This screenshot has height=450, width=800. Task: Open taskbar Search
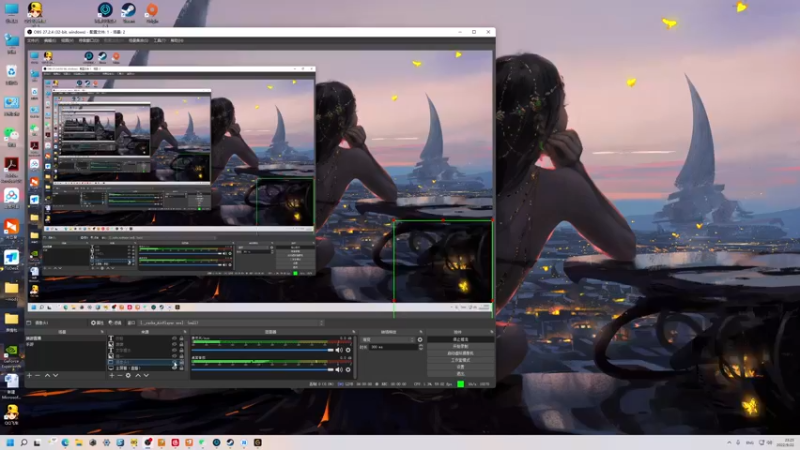coord(23,442)
